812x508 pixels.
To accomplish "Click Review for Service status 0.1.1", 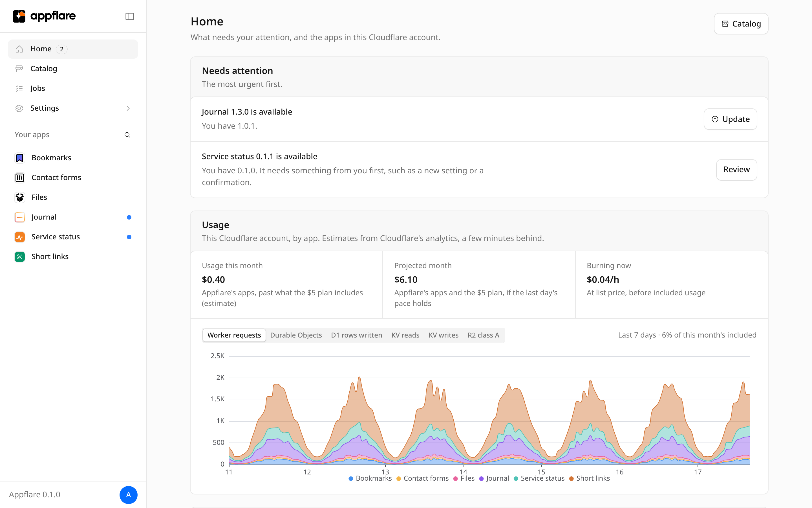I will click(736, 170).
